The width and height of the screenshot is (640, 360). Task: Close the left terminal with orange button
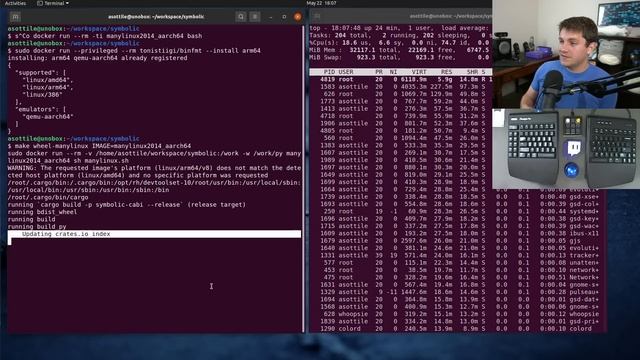(298, 17)
